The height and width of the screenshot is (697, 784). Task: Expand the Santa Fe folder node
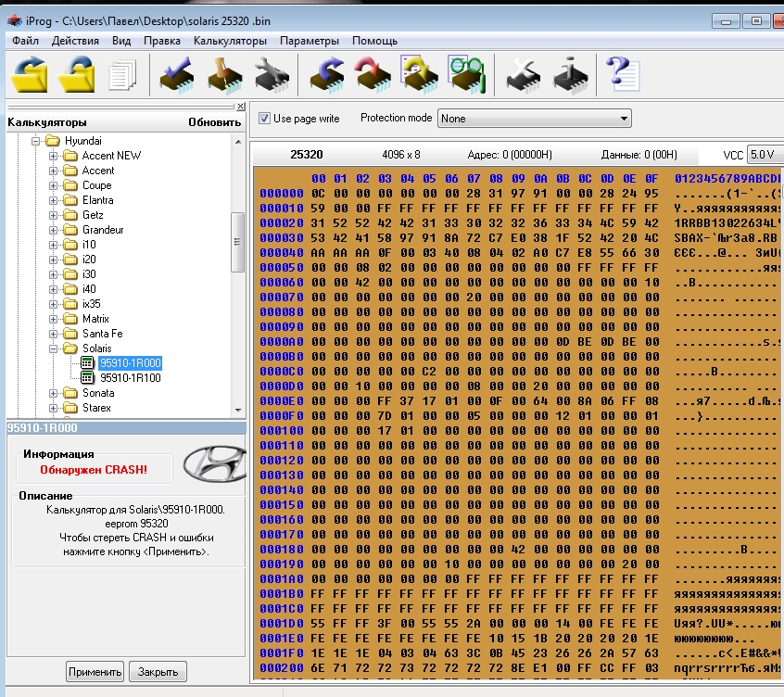54,334
